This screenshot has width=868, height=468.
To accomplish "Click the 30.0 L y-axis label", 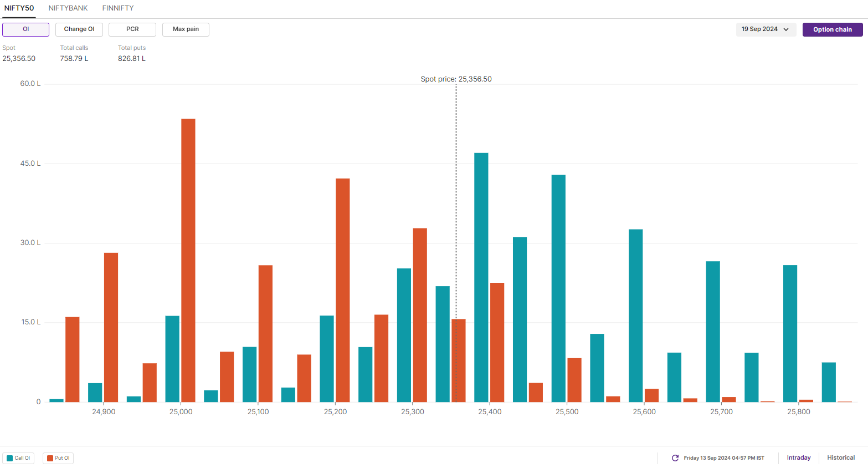I will (x=30, y=243).
